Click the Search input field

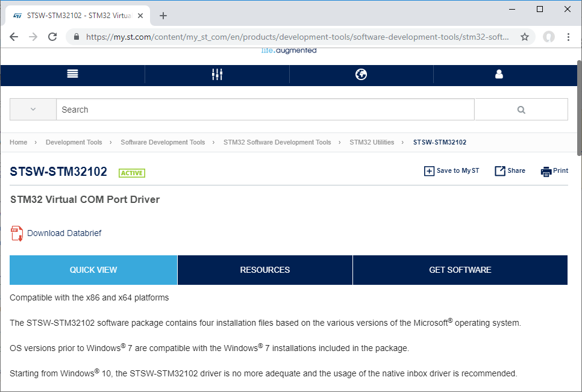coord(265,110)
